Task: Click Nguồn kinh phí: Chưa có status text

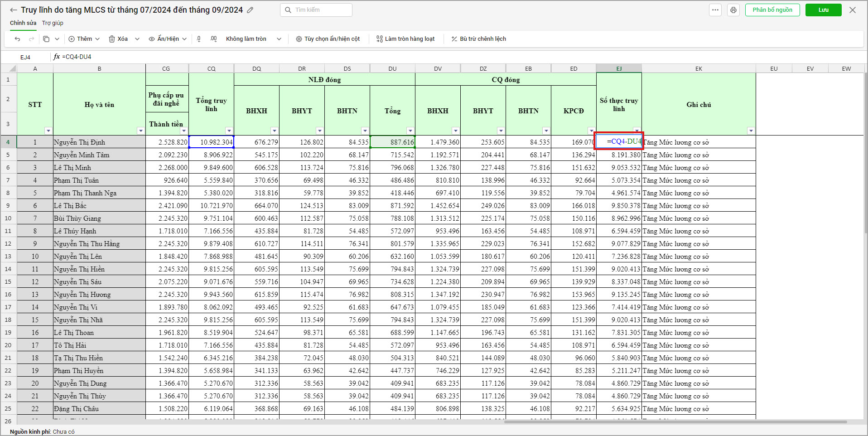Action: tap(42, 432)
